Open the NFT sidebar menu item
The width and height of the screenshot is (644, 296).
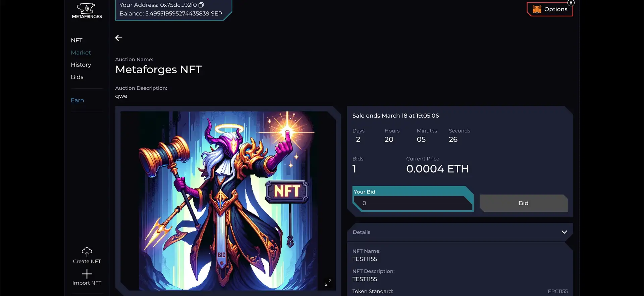click(76, 40)
